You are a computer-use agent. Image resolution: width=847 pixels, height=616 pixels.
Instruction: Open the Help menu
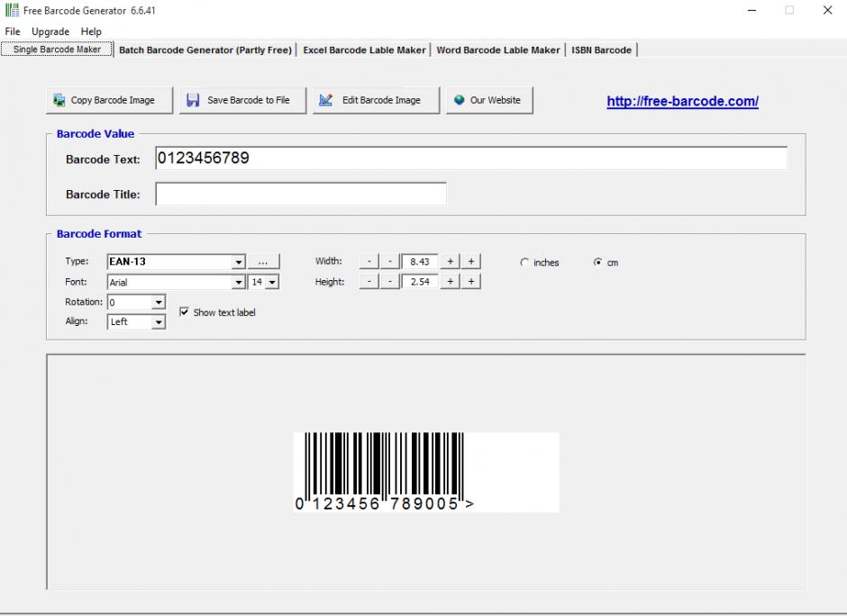[91, 32]
